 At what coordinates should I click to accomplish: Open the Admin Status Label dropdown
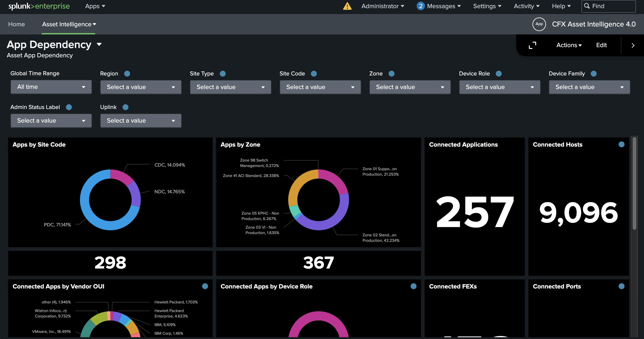[x=51, y=121]
